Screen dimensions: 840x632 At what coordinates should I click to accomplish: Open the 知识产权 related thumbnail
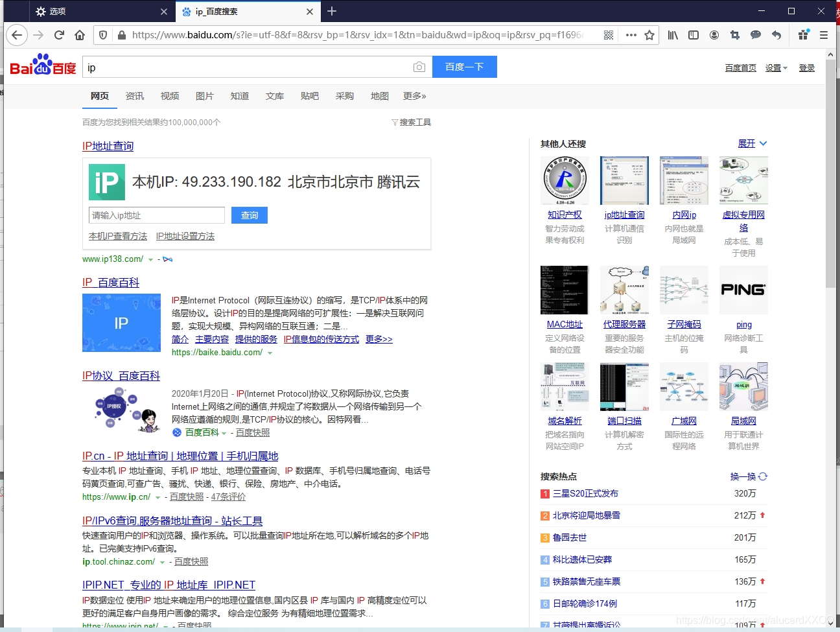click(x=565, y=181)
